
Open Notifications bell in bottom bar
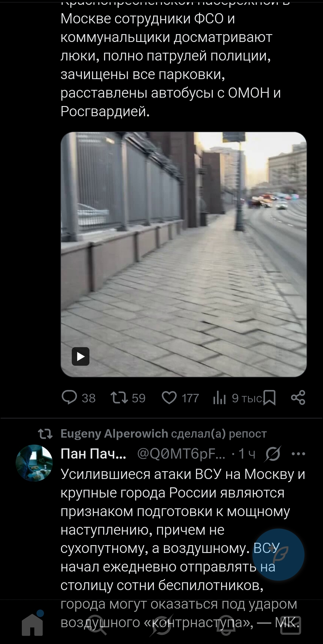tap(226, 624)
